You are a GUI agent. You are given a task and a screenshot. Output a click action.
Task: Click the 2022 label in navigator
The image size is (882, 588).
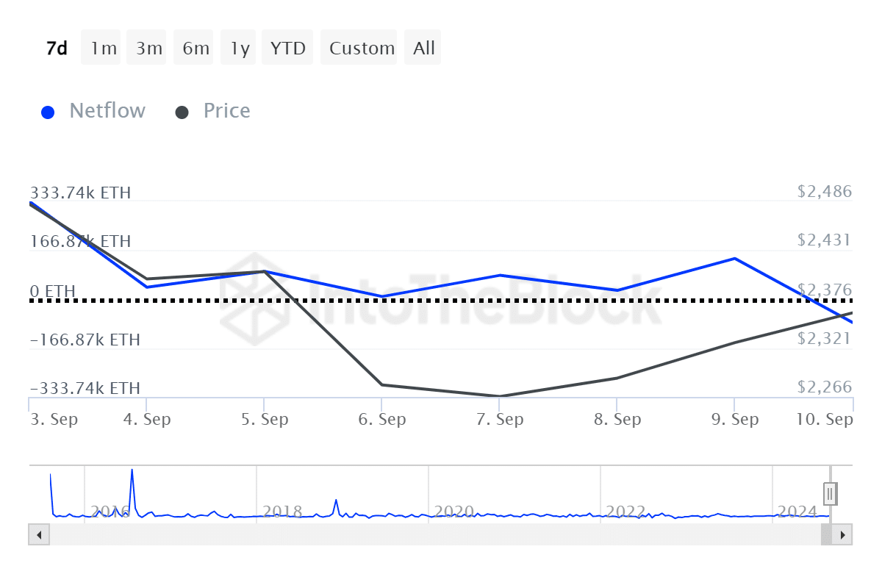point(625,512)
